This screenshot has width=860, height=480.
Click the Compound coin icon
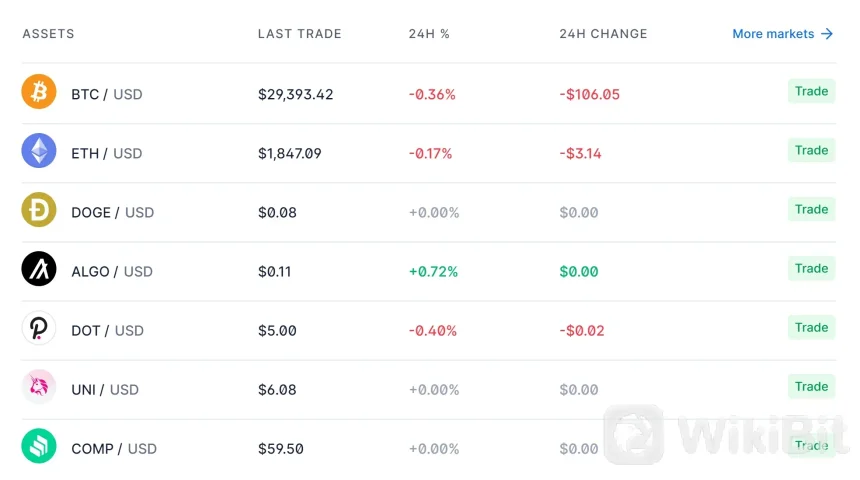tap(39, 447)
